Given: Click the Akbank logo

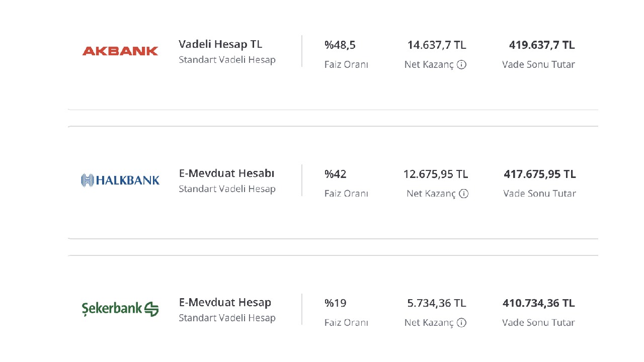Looking at the screenshot, I should point(120,51).
